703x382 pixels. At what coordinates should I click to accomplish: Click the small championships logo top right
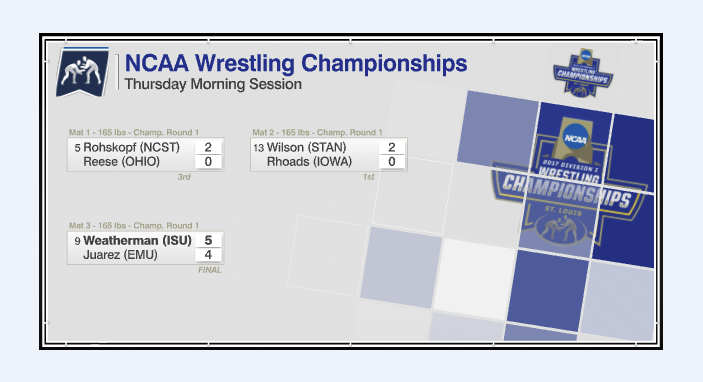583,73
